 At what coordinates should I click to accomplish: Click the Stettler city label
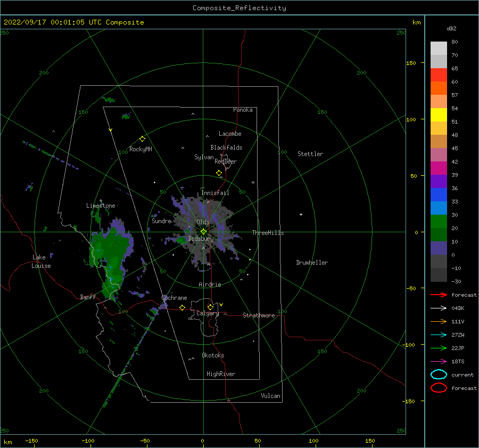click(310, 154)
